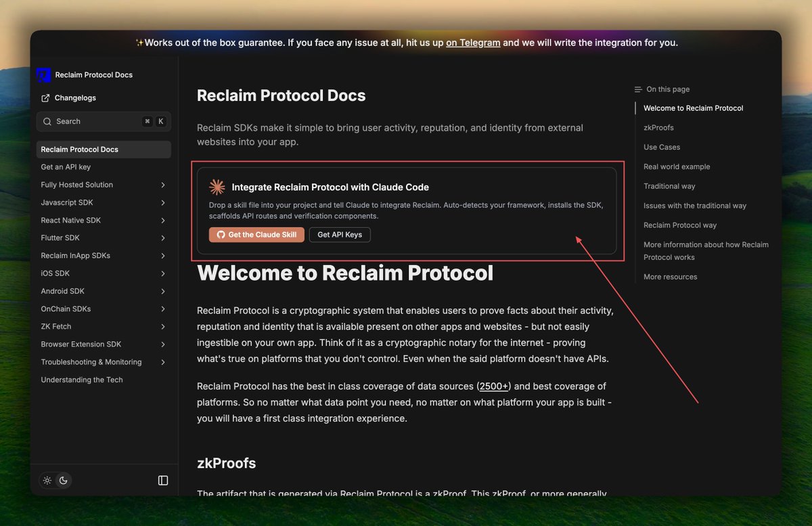Open the 2500+ data sources link
Image resolution: width=812 pixels, height=526 pixels.
click(x=495, y=387)
